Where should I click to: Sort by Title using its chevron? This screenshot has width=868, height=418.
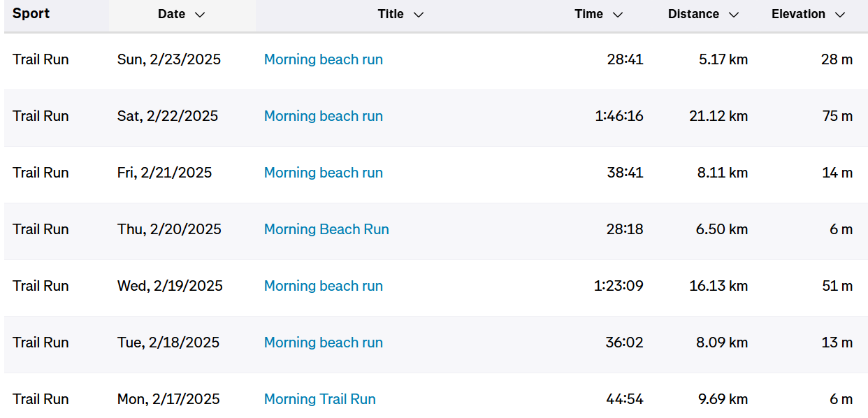click(419, 15)
